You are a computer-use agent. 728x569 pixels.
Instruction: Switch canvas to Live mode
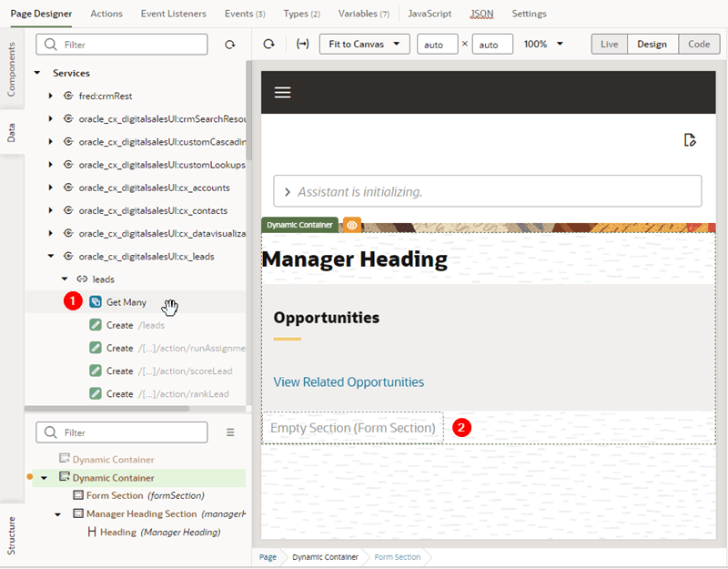click(609, 44)
